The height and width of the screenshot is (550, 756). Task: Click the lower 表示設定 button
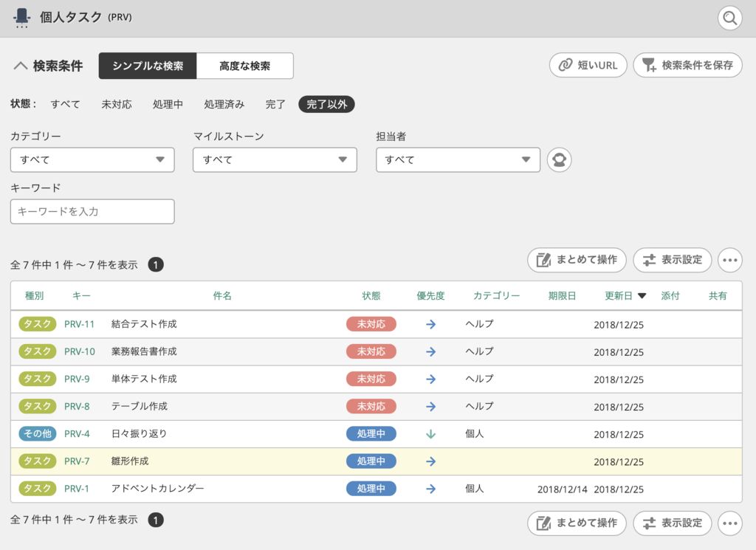click(672, 523)
